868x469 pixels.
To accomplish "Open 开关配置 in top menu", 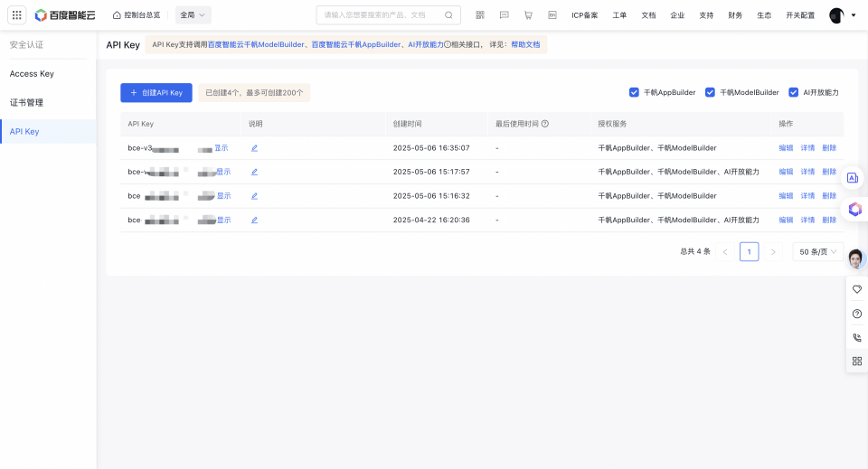I will pos(800,15).
